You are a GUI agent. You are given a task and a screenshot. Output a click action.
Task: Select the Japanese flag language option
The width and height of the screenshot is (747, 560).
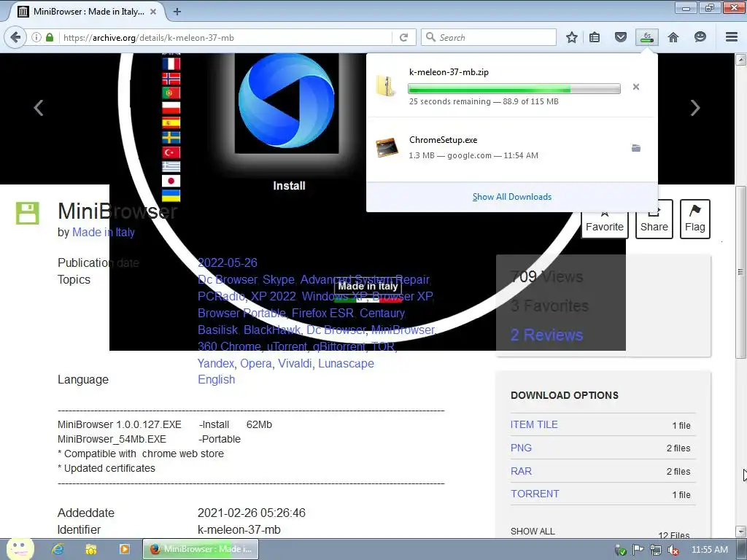tap(171, 181)
